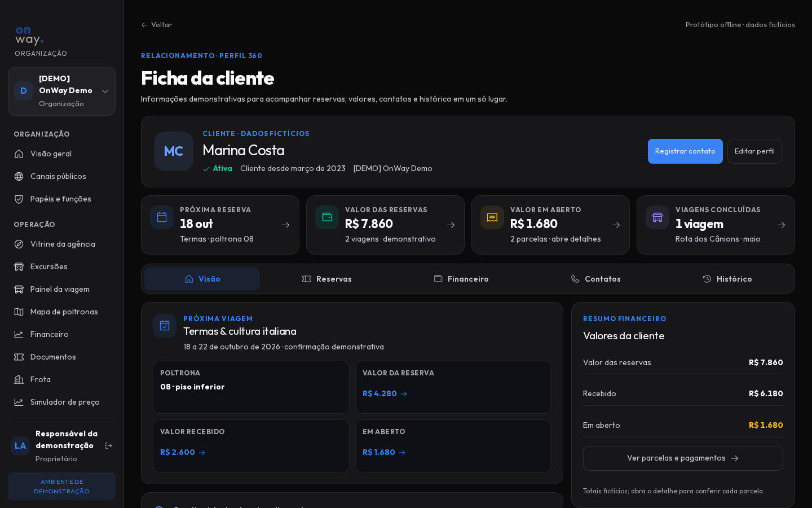
Task: Click the Painel da viagem bus icon
Action: pos(19,289)
